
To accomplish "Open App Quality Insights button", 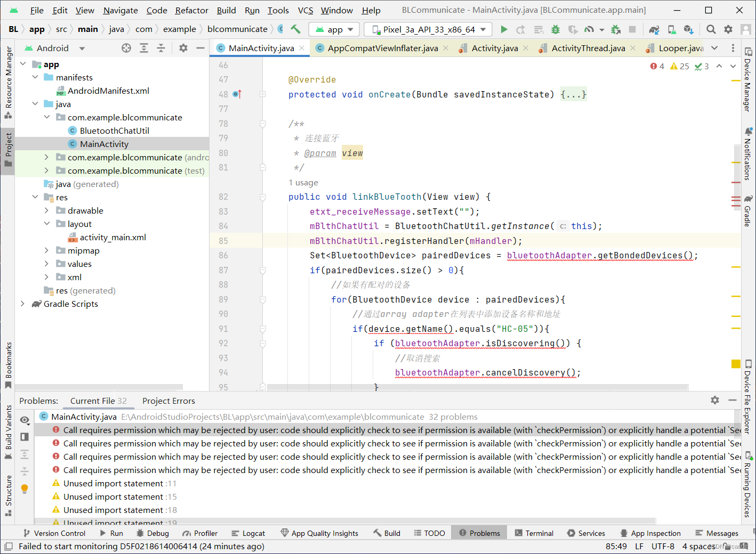I will tap(319, 533).
